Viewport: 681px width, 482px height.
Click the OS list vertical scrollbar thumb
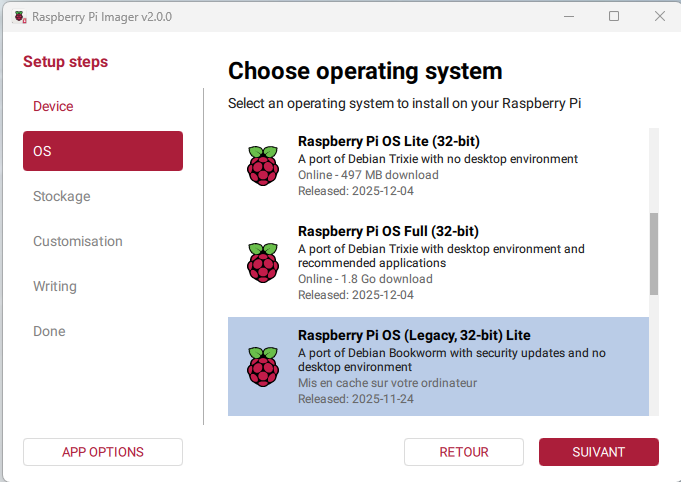[654, 254]
